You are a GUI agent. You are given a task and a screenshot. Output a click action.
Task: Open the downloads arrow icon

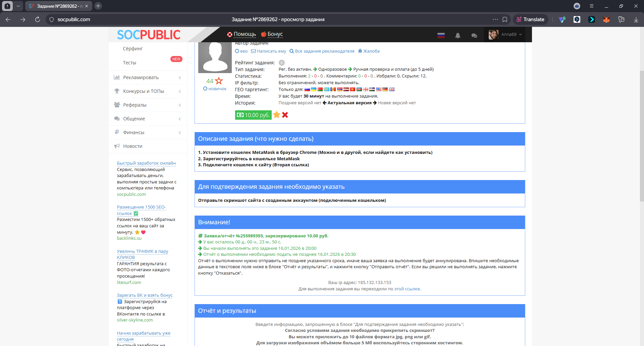coord(636,19)
